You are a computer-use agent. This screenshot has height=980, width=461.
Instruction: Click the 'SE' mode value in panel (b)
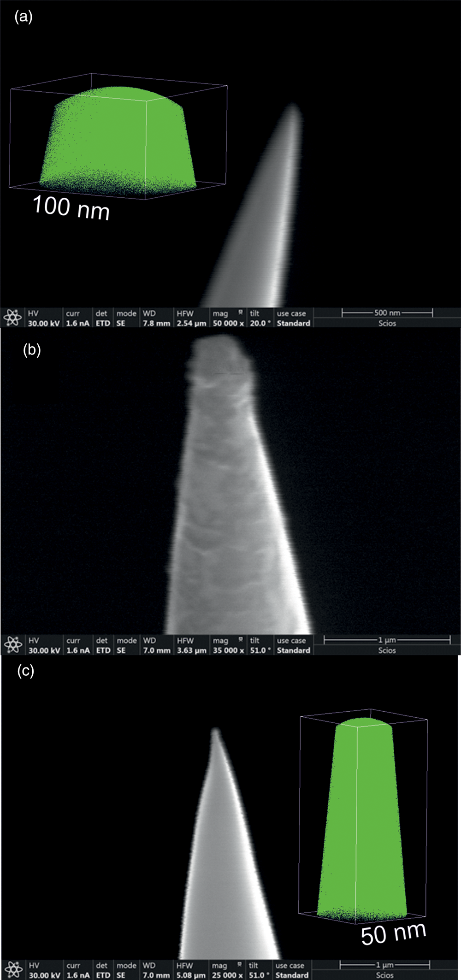click(x=121, y=650)
